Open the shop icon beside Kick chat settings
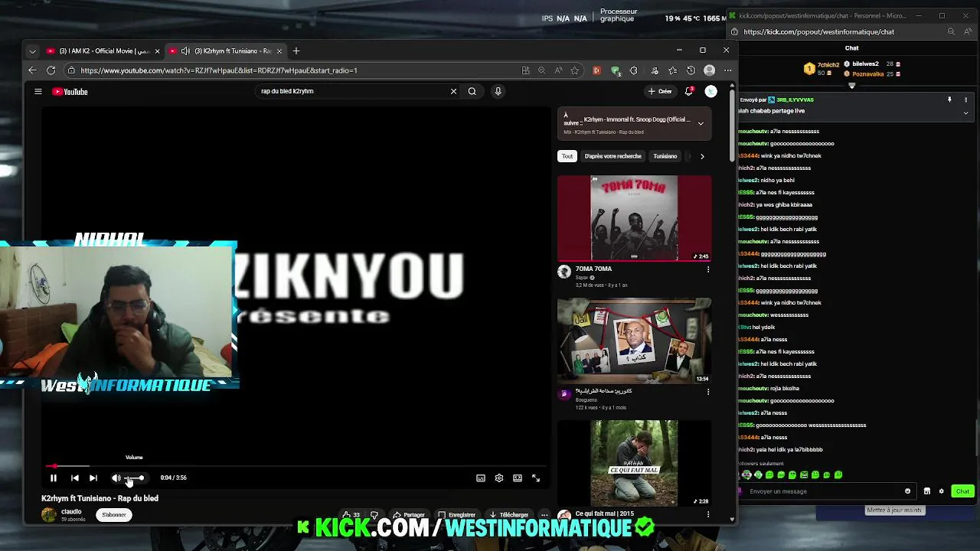This screenshot has height=551, width=980. point(927,491)
